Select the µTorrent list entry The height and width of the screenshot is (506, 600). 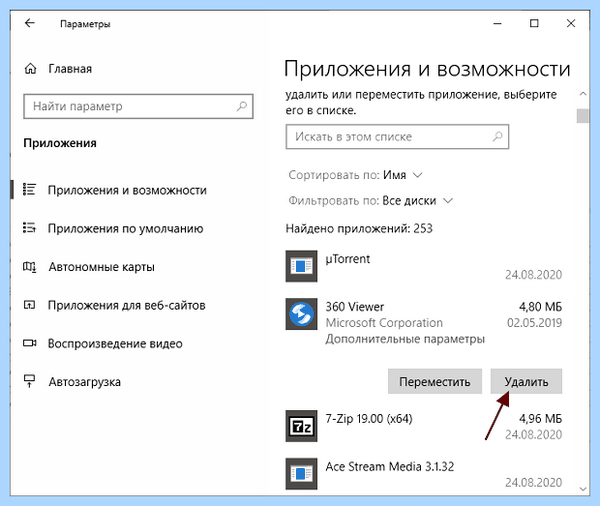pyautogui.click(x=424, y=266)
